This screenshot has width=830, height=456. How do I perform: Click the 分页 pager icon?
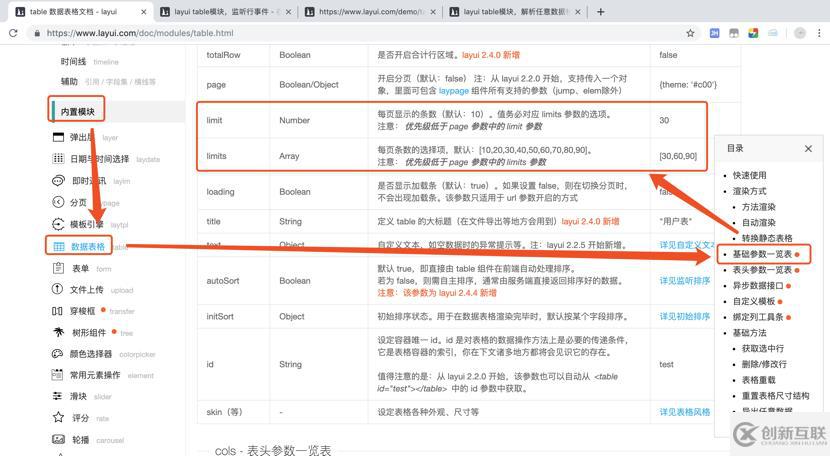[x=58, y=202]
